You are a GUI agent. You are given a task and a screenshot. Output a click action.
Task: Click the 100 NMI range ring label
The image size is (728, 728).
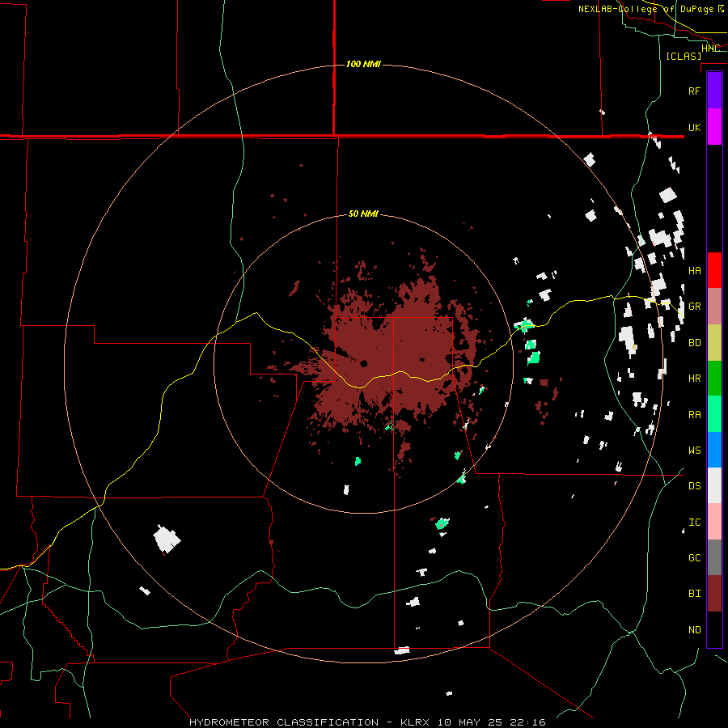tap(363, 64)
